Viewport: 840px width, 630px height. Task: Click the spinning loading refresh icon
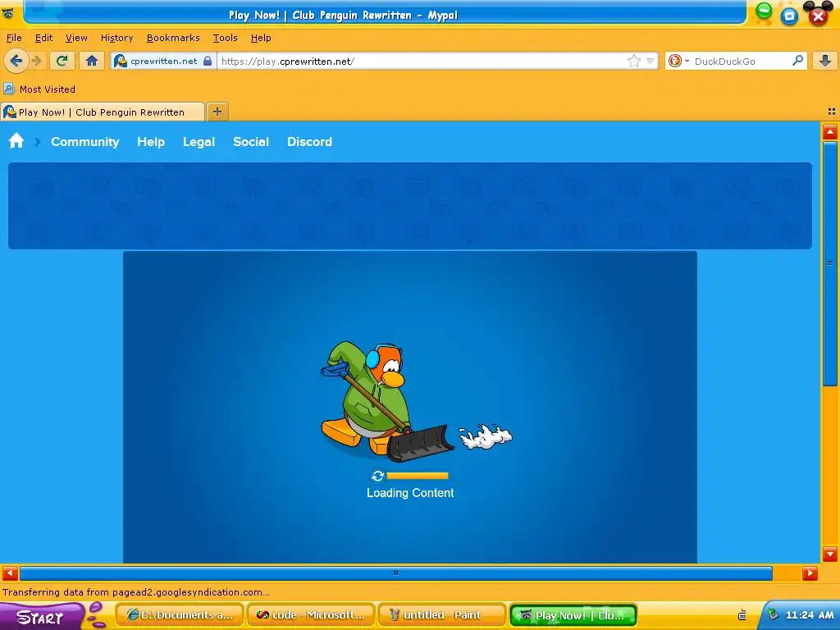coord(377,476)
